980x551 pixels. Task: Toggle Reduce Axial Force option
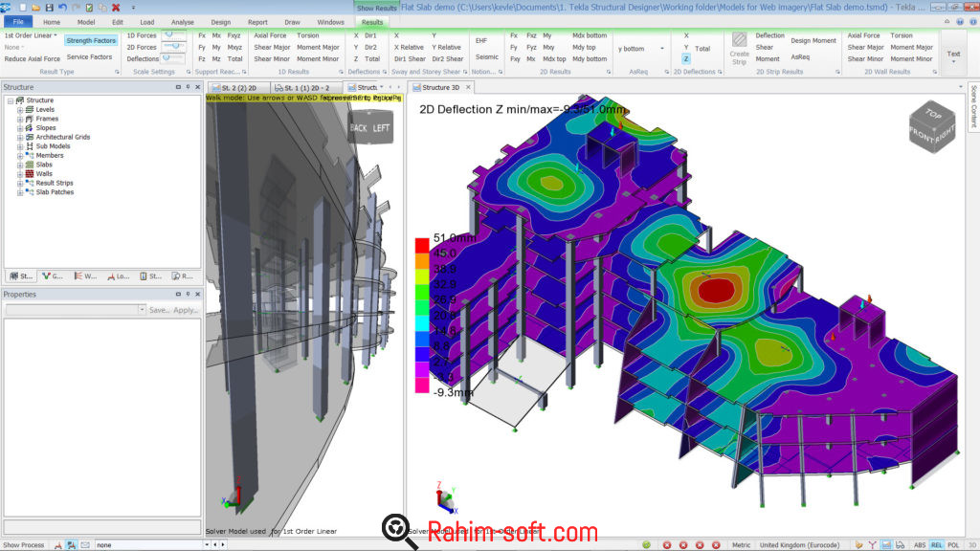[32, 58]
